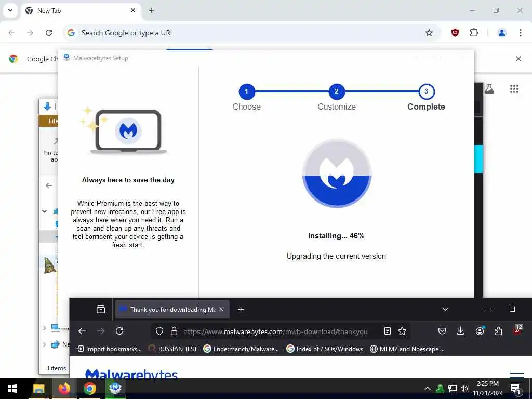Go back in Firefox
Viewport: 532px width, 399px height.
[82, 331]
